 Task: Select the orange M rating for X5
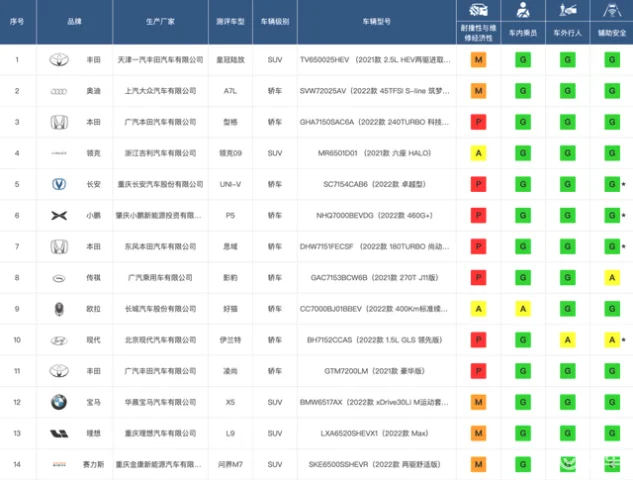pyautogui.click(x=478, y=402)
